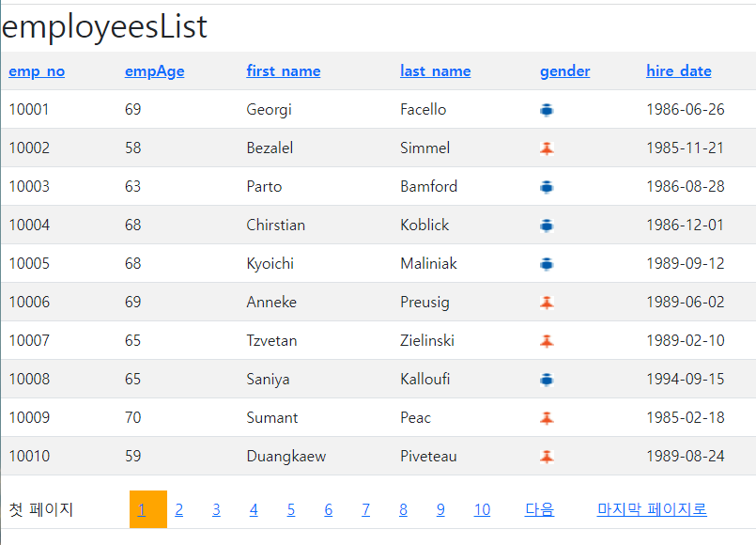Sort the table by last_name
This screenshot has width=756, height=545.
pos(436,70)
